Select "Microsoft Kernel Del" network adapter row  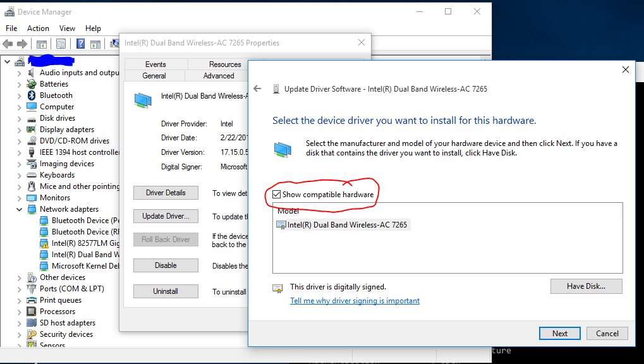(x=85, y=266)
